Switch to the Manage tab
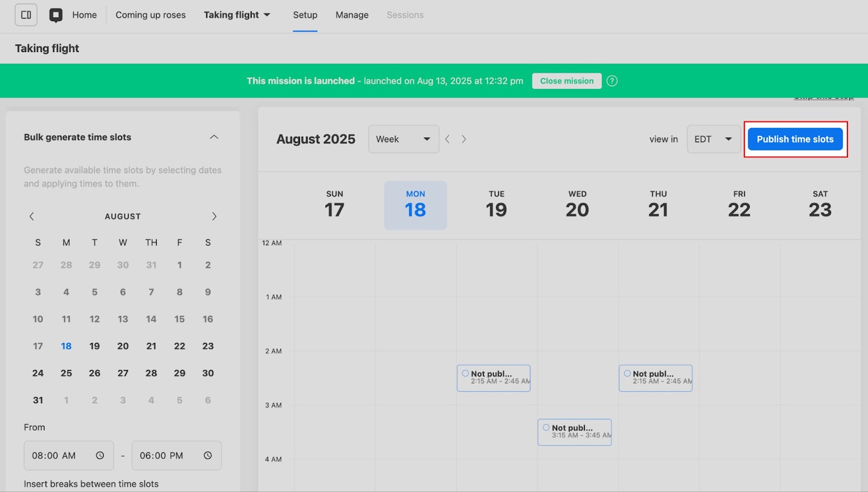 point(352,15)
